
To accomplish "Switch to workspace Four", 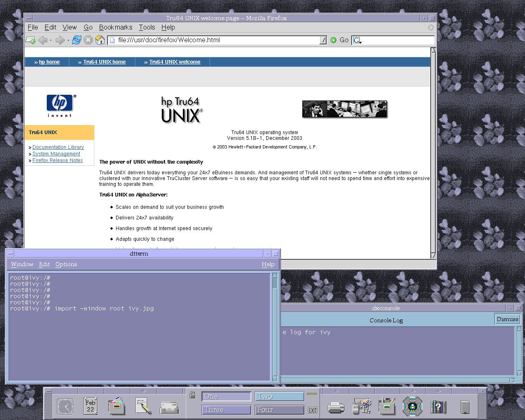I will (x=280, y=410).
